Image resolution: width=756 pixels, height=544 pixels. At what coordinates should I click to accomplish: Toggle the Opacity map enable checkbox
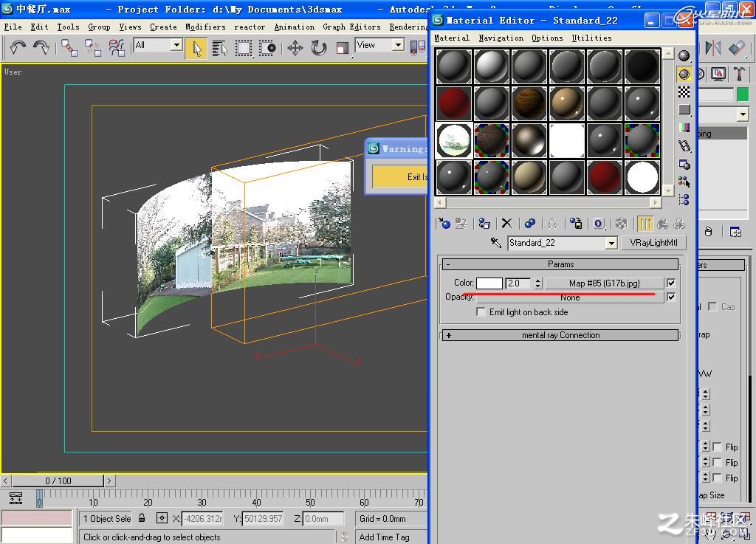(x=670, y=297)
